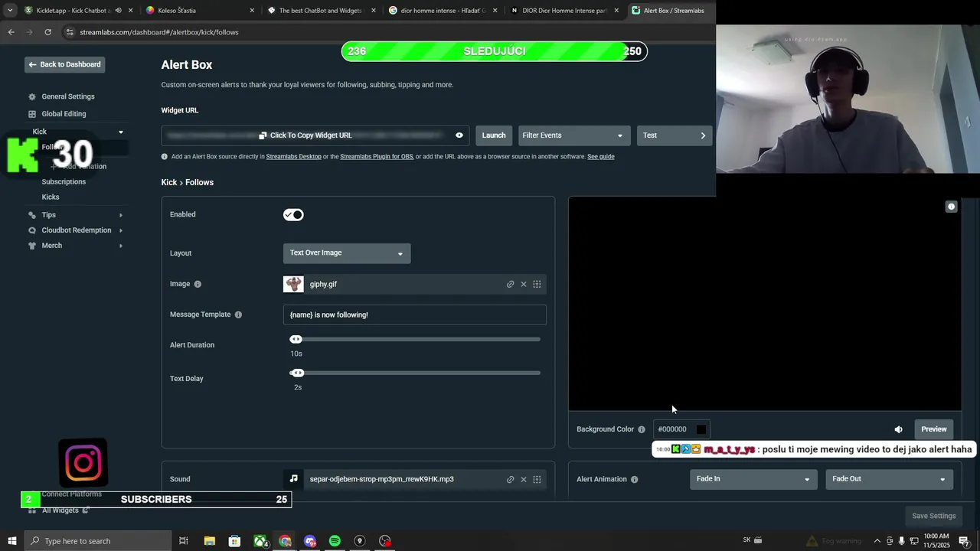The height and width of the screenshot is (551, 980).
Task: Open media gallery grid icon for sound file
Action: (x=537, y=480)
